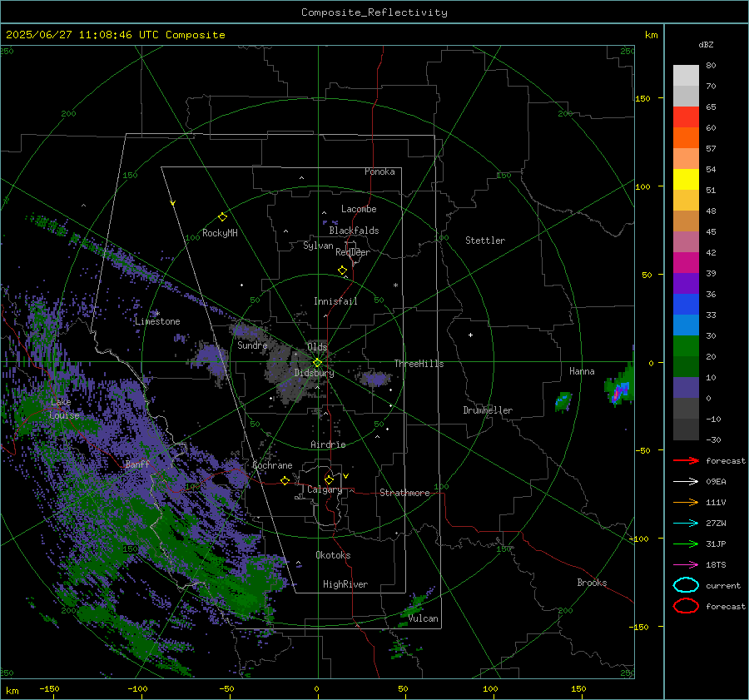Pick the dark green 20-10 dBZ swatch
749x700 pixels.
click(x=686, y=366)
